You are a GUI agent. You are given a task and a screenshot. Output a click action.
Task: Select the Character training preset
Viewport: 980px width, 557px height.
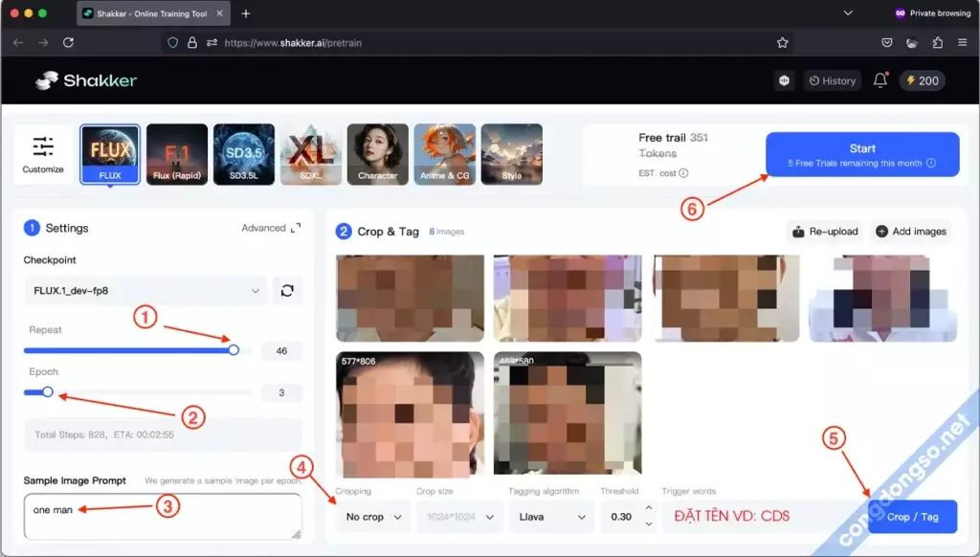377,153
